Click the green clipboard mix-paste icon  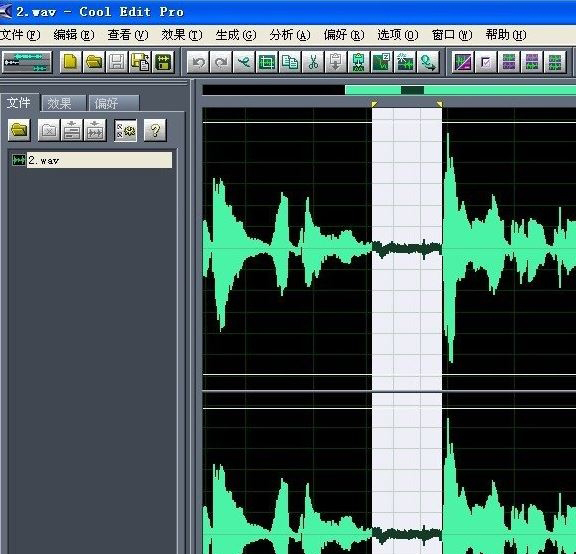coord(359,62)
